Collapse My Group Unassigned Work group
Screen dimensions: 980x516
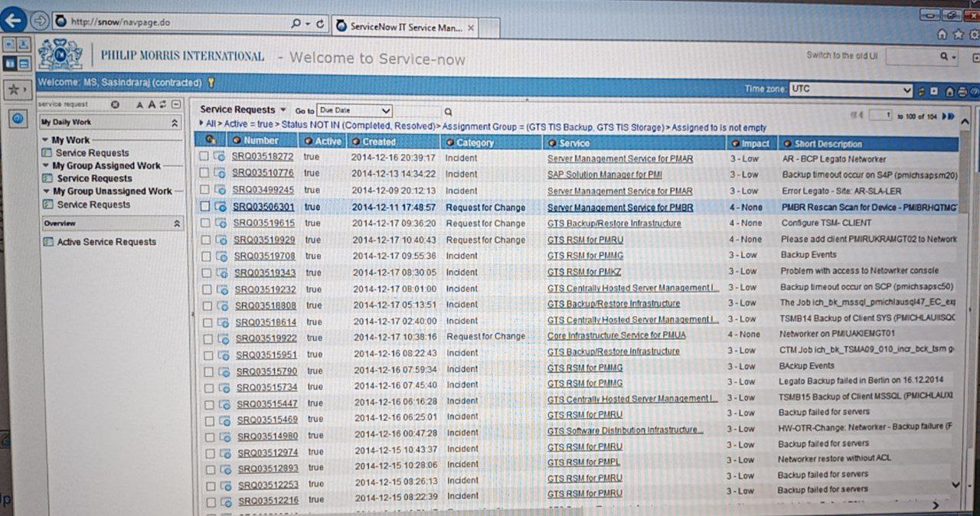click(x=47, y=192)
